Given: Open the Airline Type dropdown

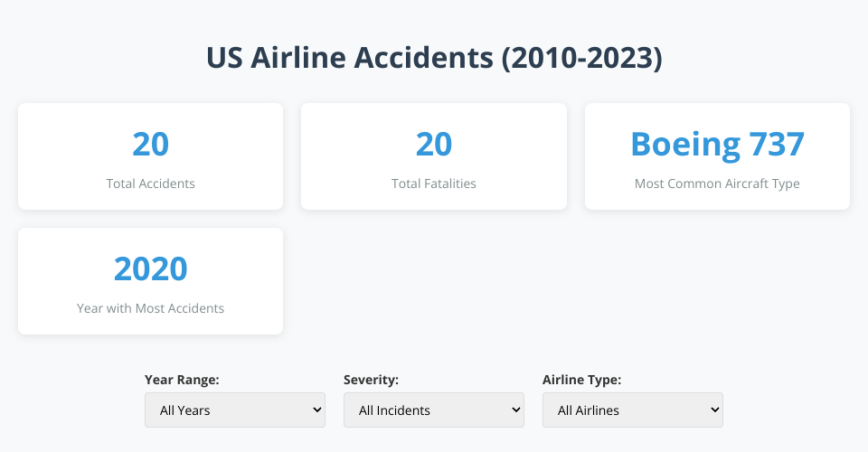Looking at the screenshot, I should coord(632,410).
